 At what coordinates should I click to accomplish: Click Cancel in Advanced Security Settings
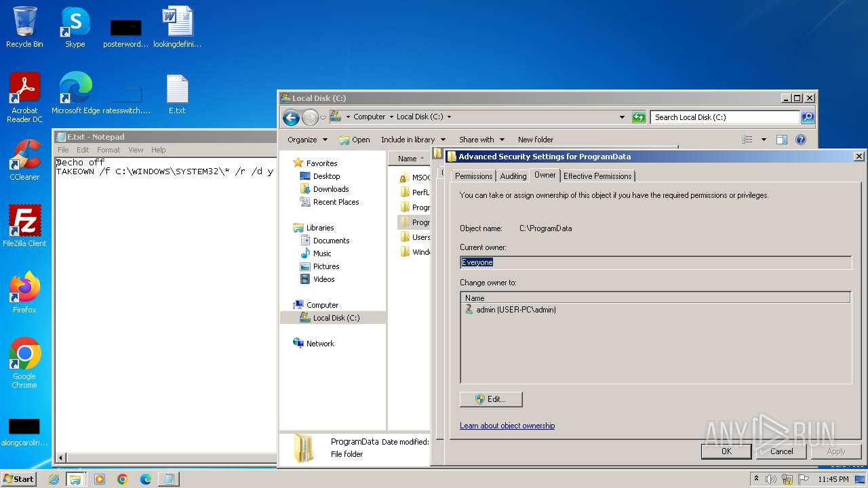pyautogui.click(x=781, y=451)
